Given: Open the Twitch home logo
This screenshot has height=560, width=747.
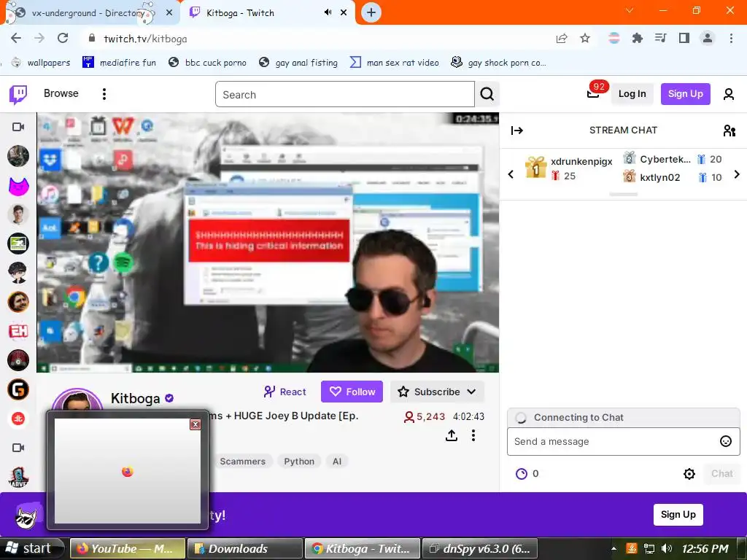Looking at the screenshot, I should pyautogui.click(x=18, y=94).
